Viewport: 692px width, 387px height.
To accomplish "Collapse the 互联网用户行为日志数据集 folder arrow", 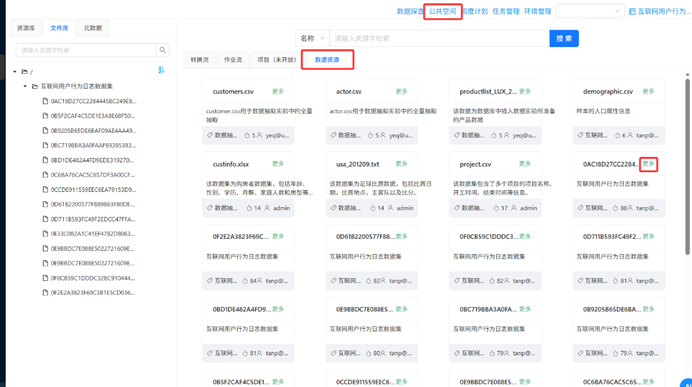I will (25, 86).
